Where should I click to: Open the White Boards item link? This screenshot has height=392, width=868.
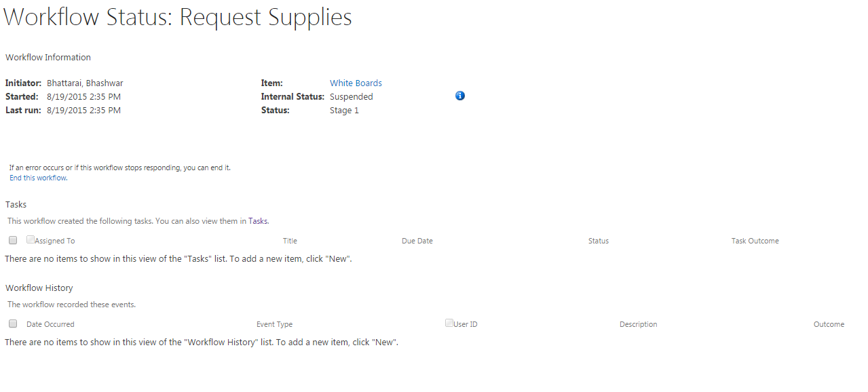(x=356, y=83)
